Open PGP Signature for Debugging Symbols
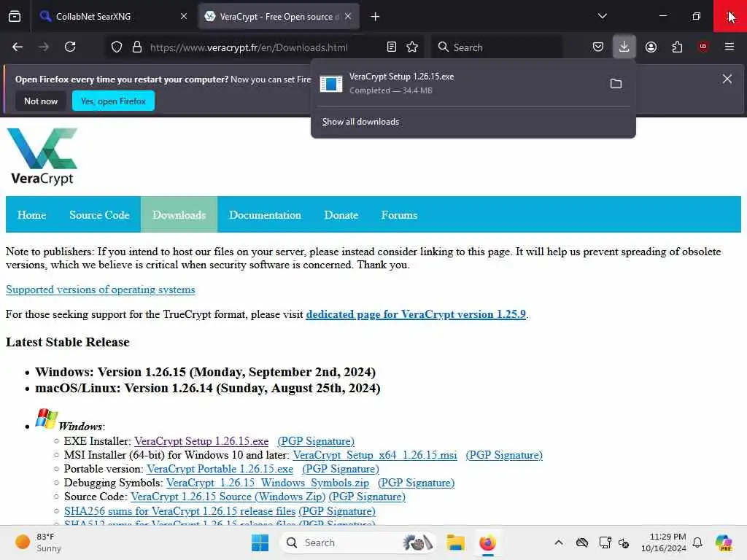The width and height of the screenshot is (747, 560). click(x=416, y=483)
